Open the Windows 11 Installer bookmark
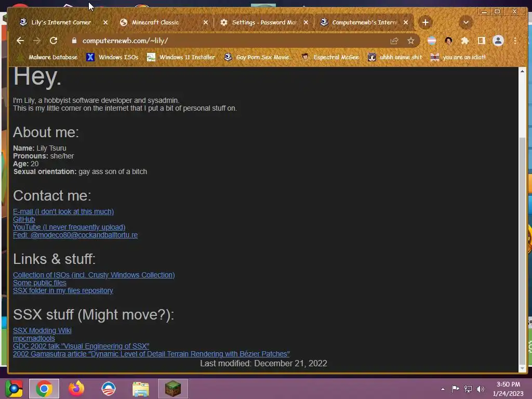Viewport: 532px width, 399px height. click(181, 57)
